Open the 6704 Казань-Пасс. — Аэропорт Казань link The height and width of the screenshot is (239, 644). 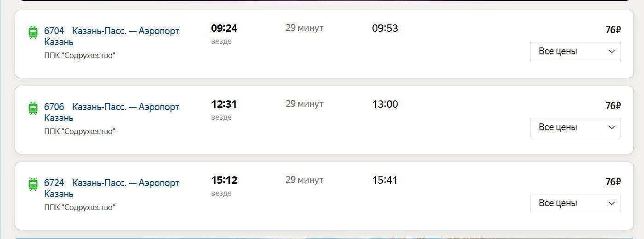click(112, 31)
